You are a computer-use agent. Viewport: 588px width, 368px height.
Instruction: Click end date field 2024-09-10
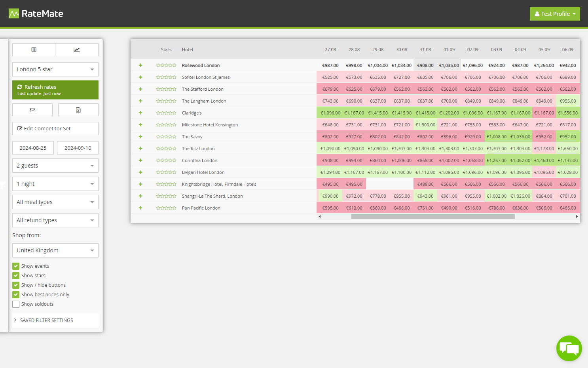[x=78, y=148]
